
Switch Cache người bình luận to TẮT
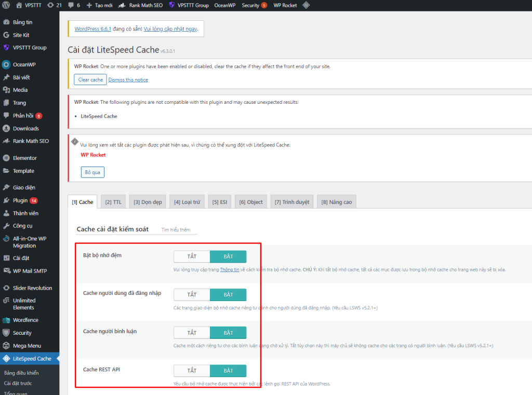point(192,333)
